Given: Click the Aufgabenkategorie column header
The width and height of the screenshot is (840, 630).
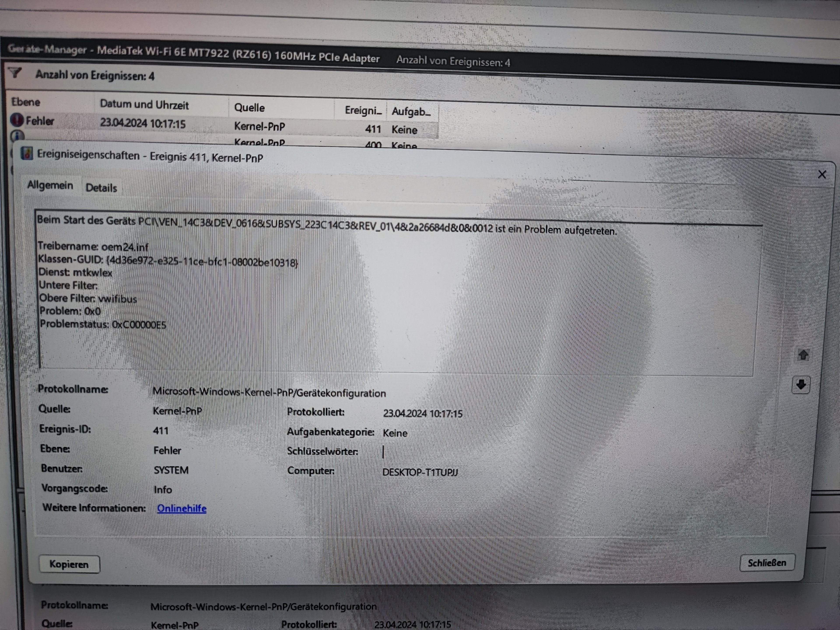Looking at the screenshot, I should tap(411, 112).
